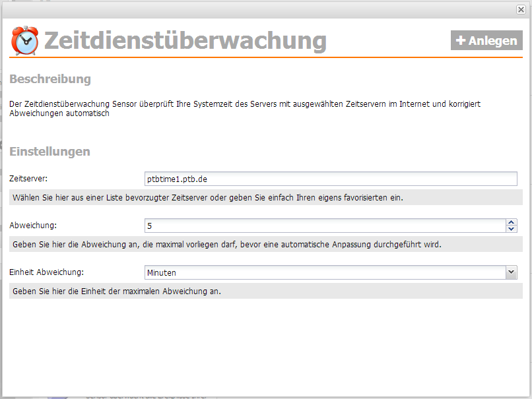Click the hint below Einheit Abweichung

click(117, 291)
